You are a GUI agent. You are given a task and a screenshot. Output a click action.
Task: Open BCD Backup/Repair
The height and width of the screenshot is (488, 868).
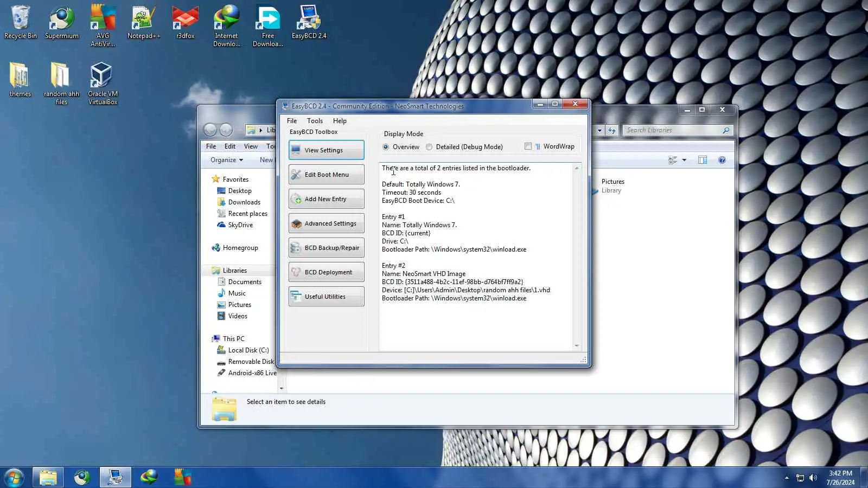327,248
